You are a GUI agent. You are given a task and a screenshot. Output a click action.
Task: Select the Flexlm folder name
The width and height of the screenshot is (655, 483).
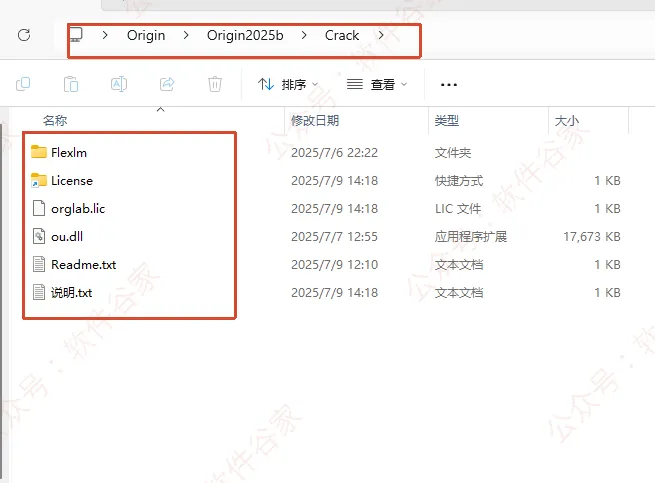69,153
